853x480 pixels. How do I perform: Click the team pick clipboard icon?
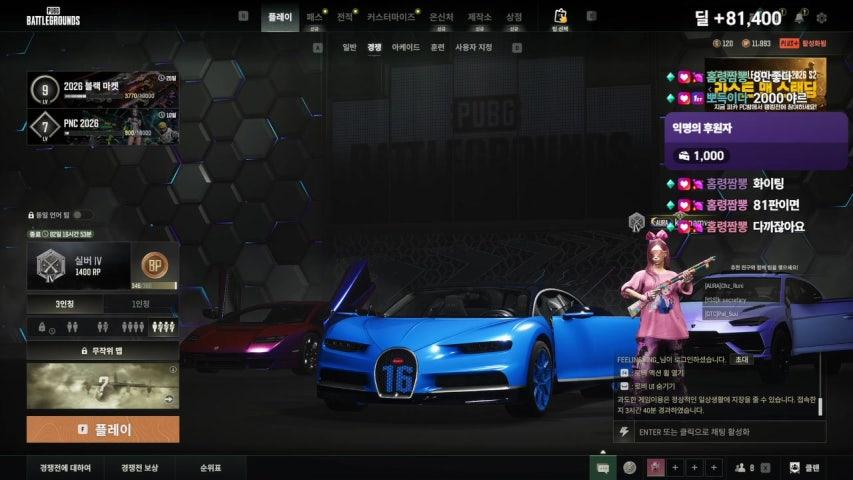560,19
